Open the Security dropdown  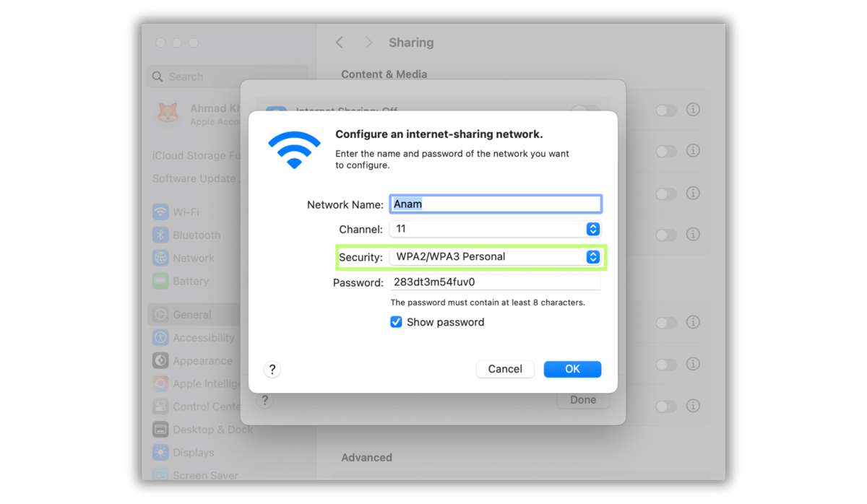pyautogui.click(x=495, y=257)
